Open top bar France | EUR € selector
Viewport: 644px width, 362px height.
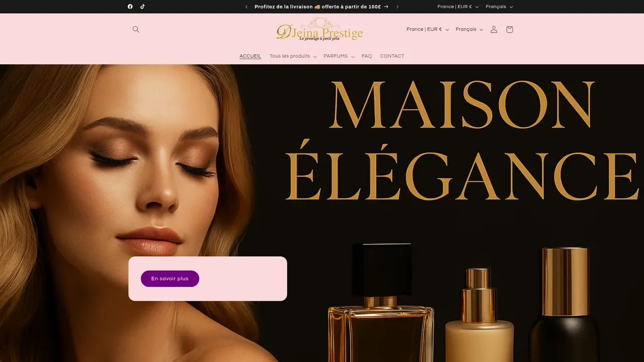458,7
